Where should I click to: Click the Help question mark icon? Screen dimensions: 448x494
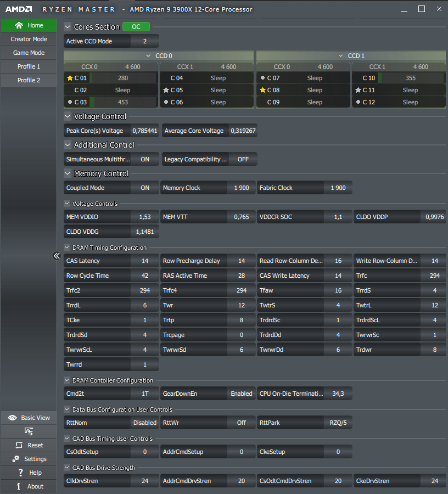(x=21, y=473)
